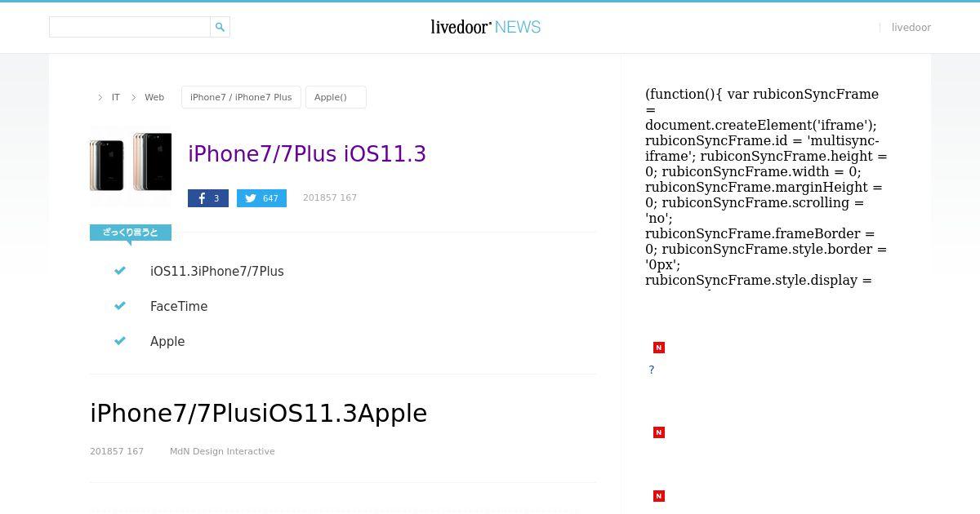Screen dimensions: 980x514
Task: Click checkmark beside iOS11.3iPhone7/7Plus summary
Action: click(120, 271)
